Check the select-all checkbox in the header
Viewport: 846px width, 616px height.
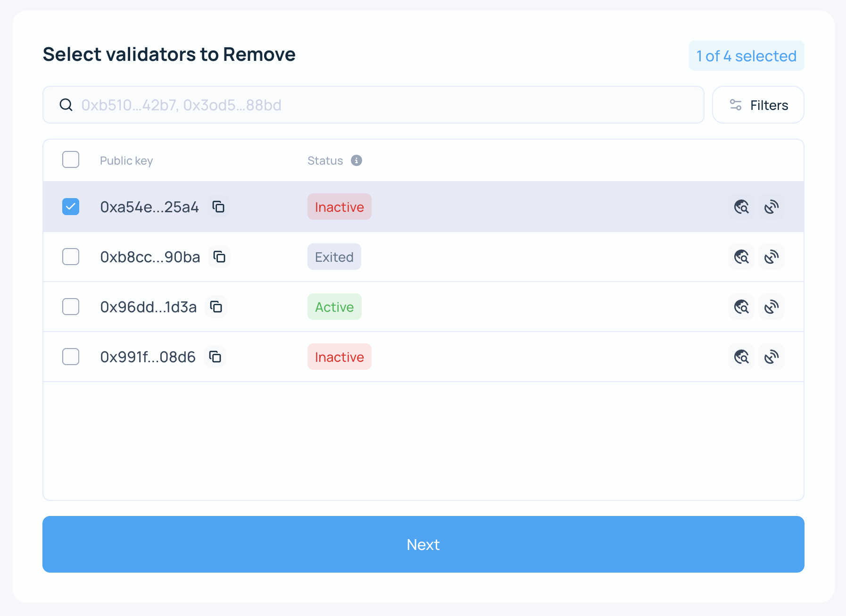click(x=70, y=160)
